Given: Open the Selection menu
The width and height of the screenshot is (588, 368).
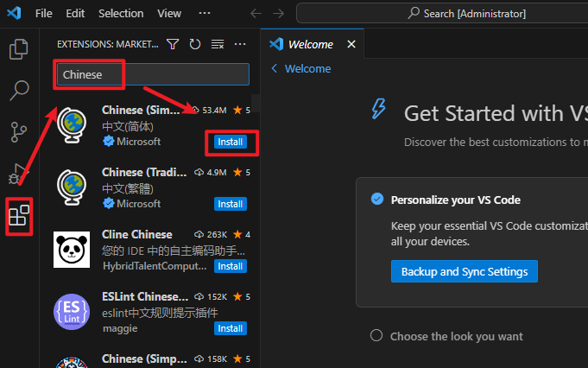Looking at the screenshot, I should click(121, 14).
